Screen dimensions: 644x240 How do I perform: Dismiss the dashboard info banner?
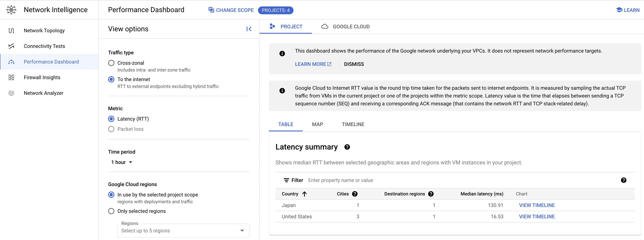coord(353,64)
